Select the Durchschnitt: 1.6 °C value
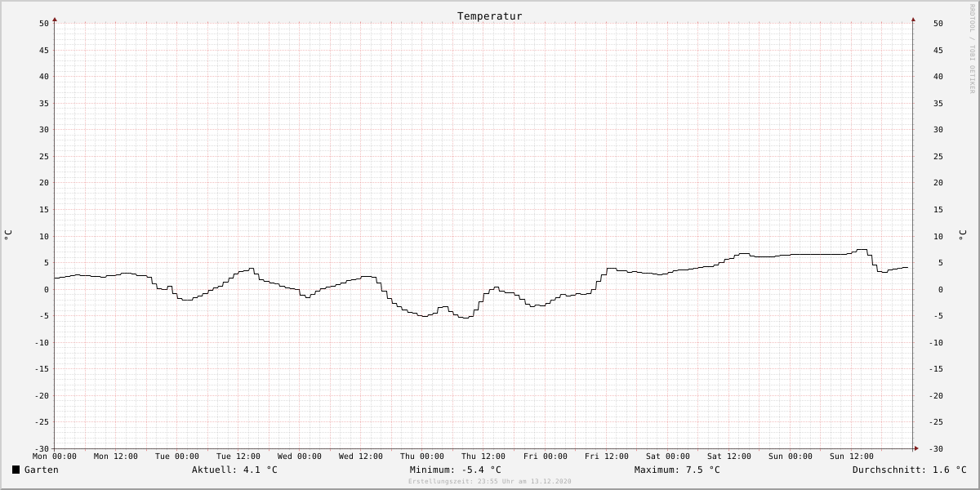980x490 pixels. click(x=910, y=470)
